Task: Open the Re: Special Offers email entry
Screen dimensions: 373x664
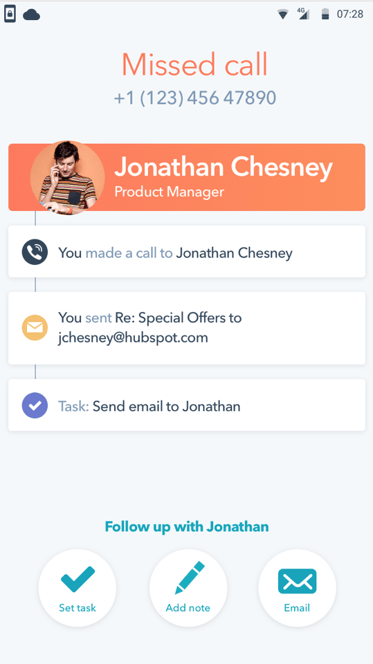Action: click(187, 328)
